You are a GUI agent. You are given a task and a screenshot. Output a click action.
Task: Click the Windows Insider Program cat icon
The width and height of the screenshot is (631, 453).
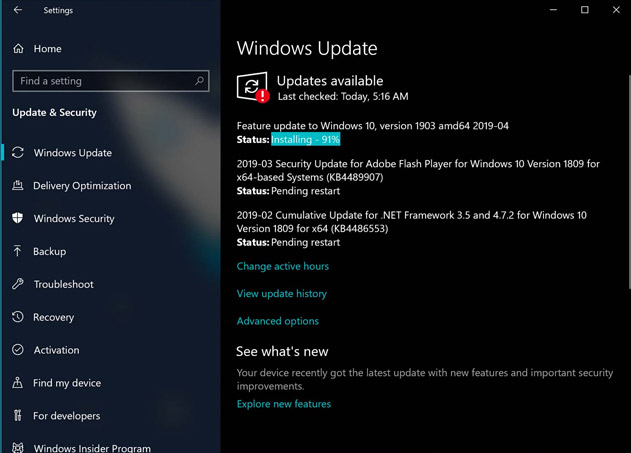click(18, 447)
